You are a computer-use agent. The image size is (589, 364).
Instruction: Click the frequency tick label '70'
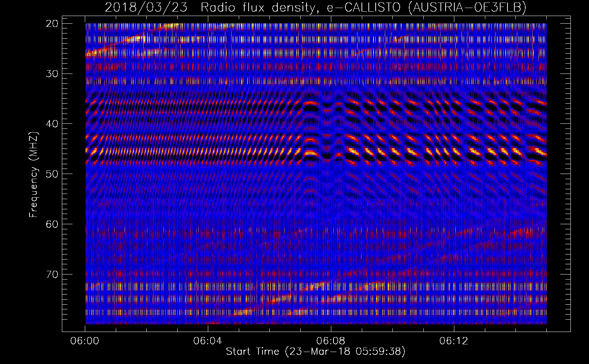pyautogui.click(x=52, y=274)
